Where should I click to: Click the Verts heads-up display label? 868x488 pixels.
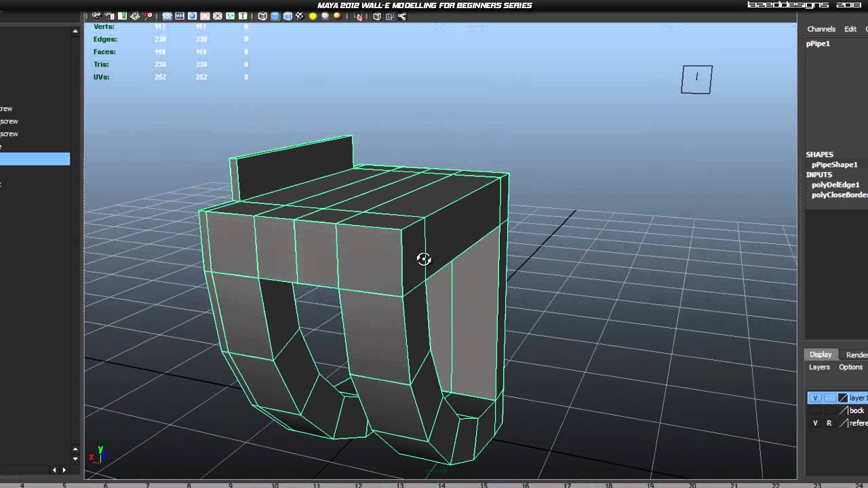(x=104, y=26)
